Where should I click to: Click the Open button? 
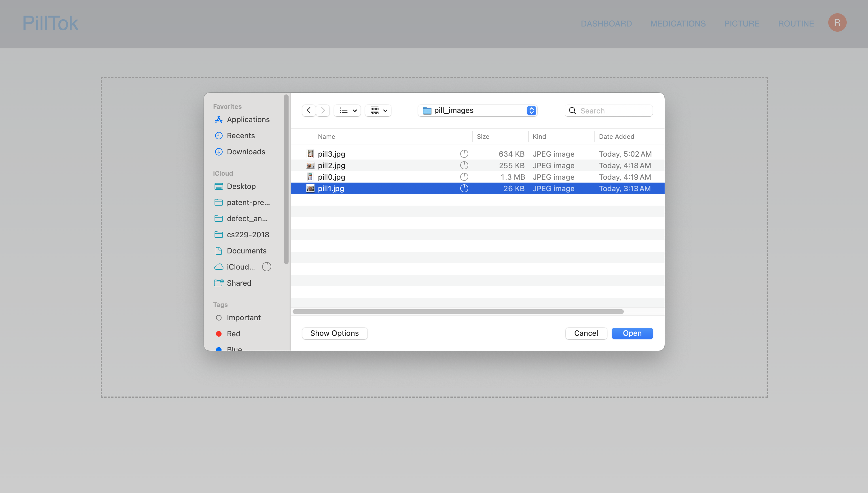click(x=632, y=333)
